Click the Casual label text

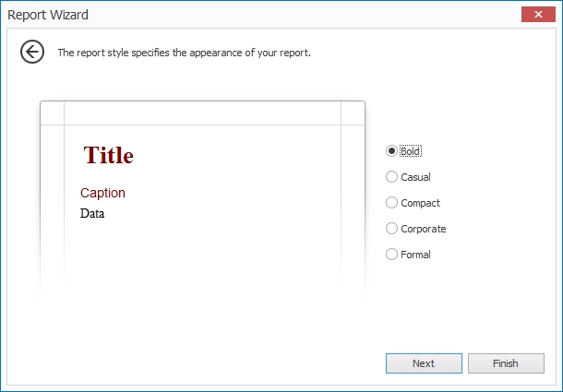point(415,177)
